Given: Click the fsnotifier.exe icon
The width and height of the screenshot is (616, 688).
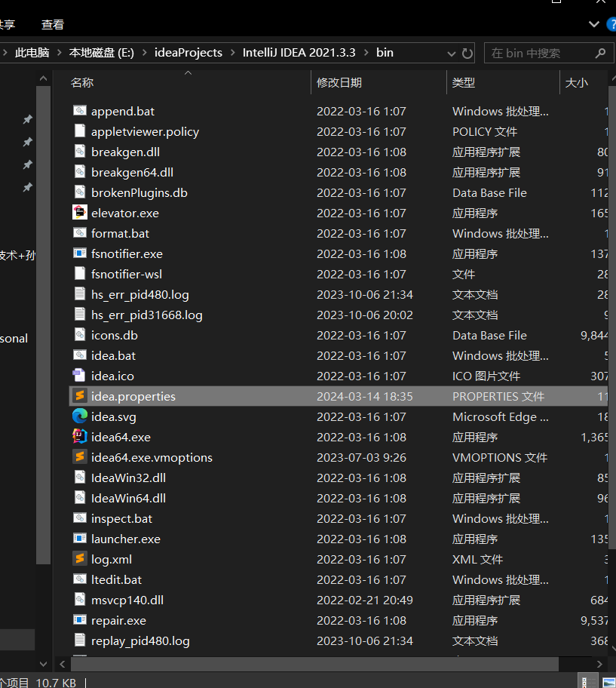Looking at the screenshot, I should point(79,253).
